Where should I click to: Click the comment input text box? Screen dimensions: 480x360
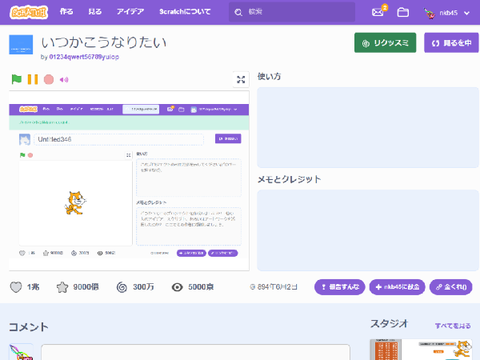pos(196,352)
